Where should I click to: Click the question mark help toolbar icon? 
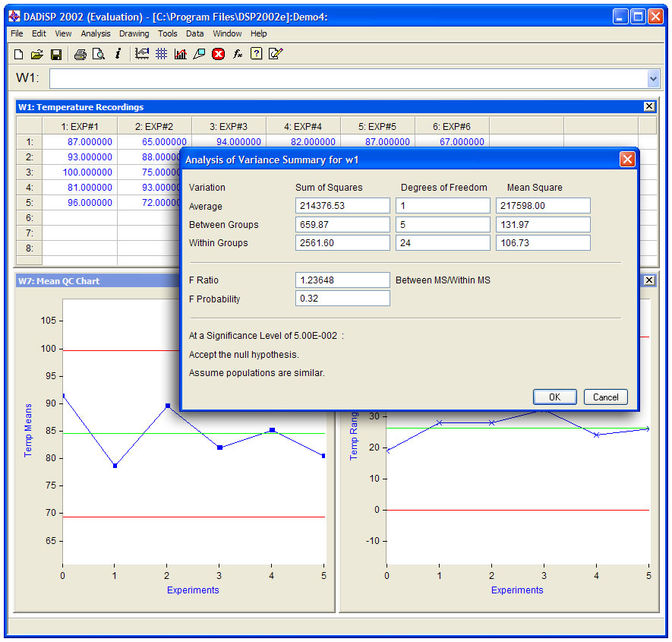click(257, 54)
